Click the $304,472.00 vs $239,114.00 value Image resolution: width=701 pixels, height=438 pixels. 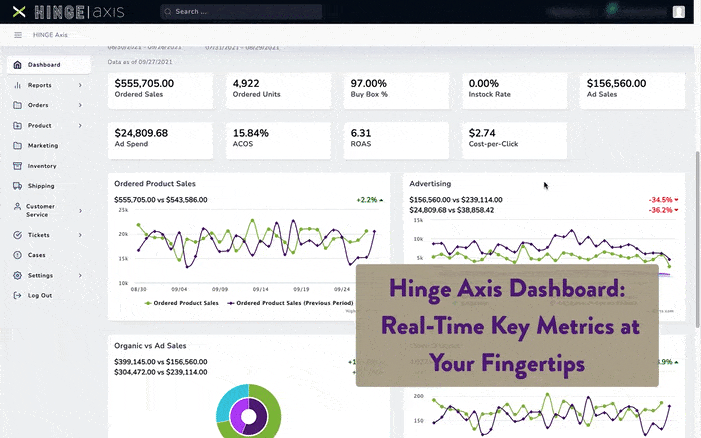(x=160, y=372)
